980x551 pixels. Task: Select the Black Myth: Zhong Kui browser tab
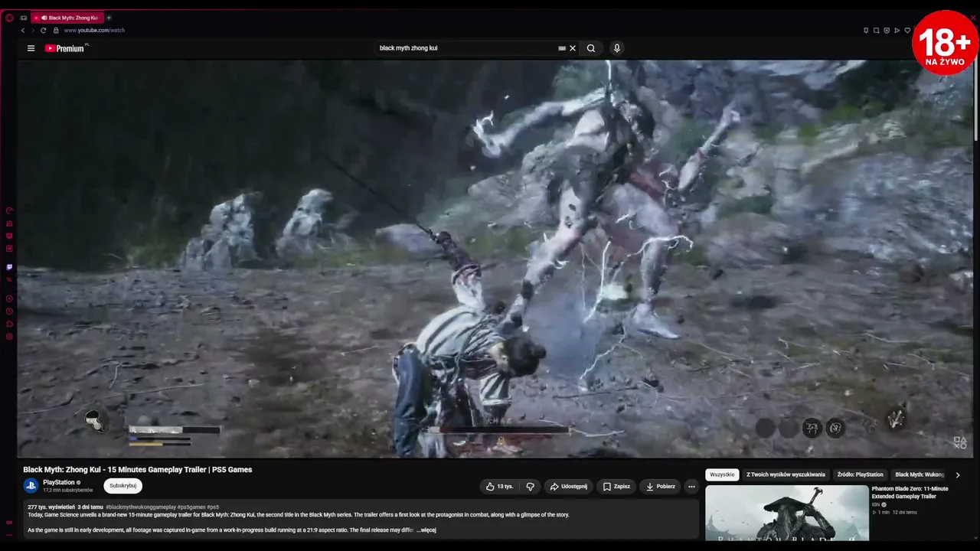68,18
